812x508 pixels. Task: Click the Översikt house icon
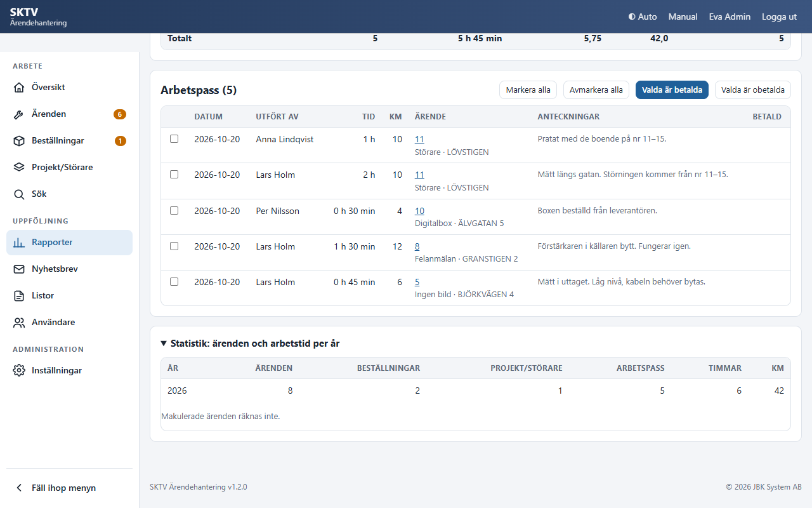[19, 88]
